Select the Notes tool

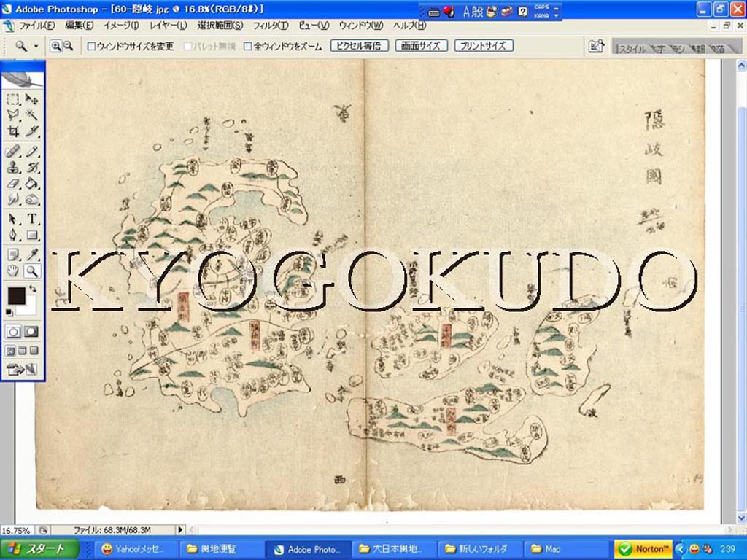tap(13, 254)
